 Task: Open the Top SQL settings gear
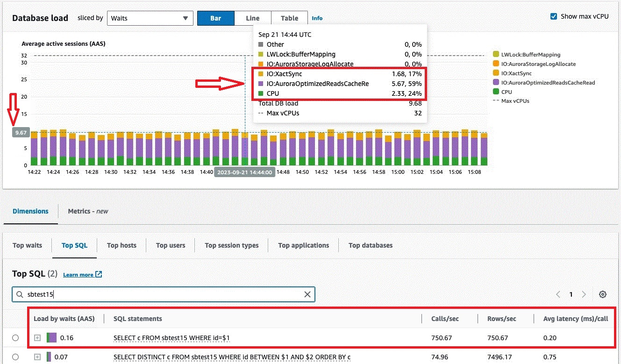click(603, 294)
